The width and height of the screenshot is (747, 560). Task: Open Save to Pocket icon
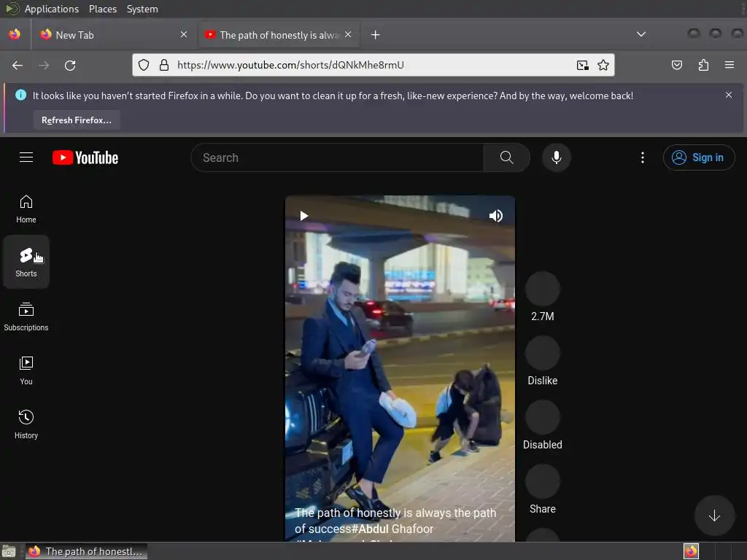pyautogui.click(x=676, y=65)
